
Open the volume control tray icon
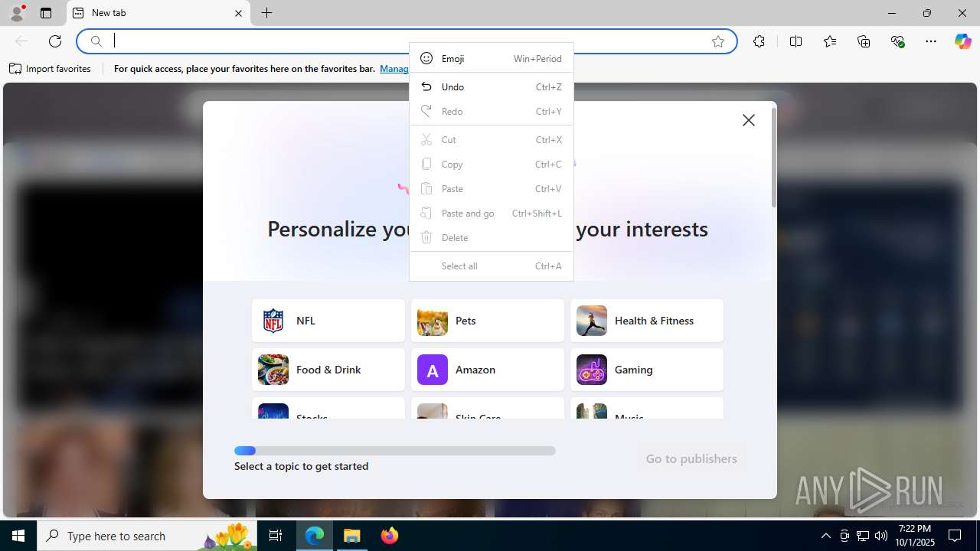coord(881,536)
